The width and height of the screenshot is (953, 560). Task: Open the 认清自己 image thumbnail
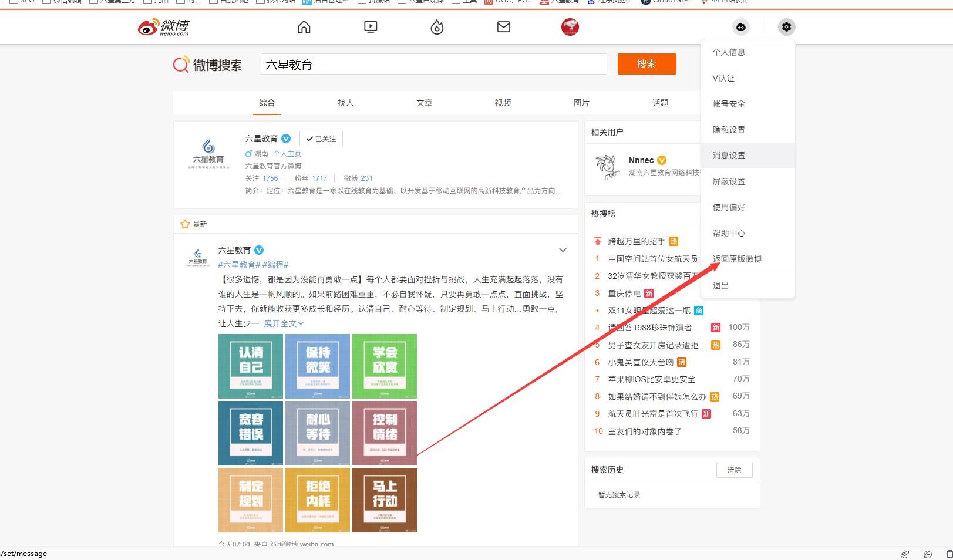point(251,366)
